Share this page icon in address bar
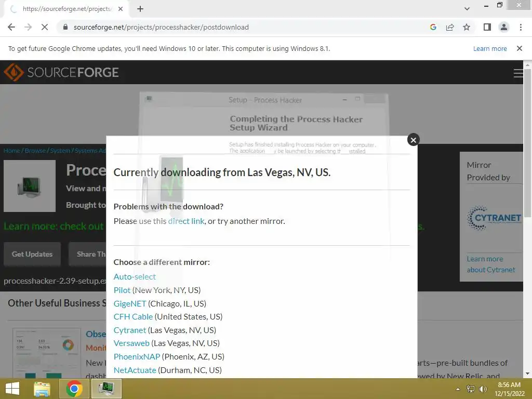The image size is (532, 399). pyautogui.click(x=450, y=27)
